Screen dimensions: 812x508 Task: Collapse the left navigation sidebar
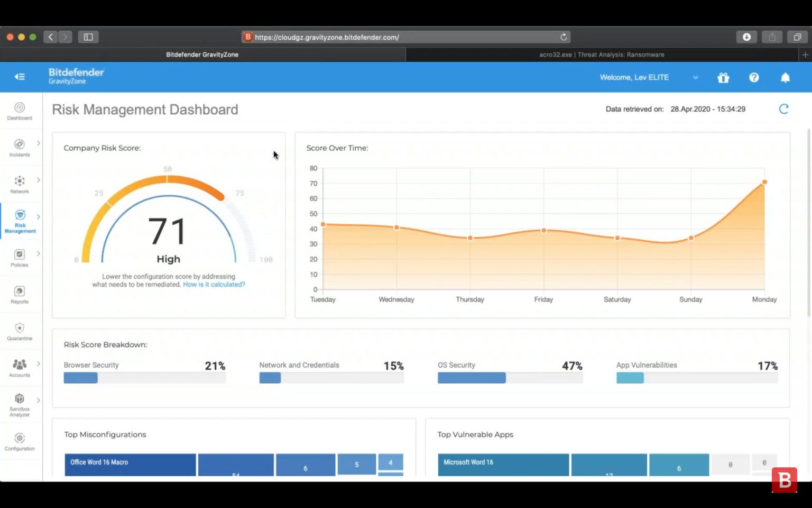pyautogui.click(x=20, y=76)
